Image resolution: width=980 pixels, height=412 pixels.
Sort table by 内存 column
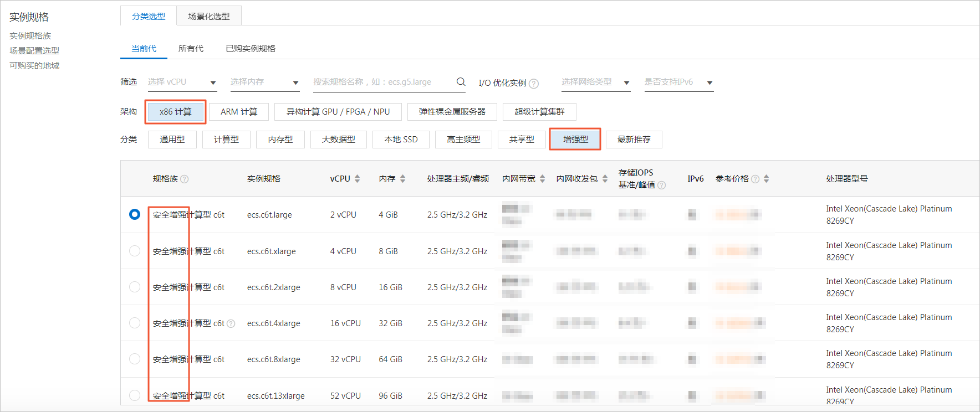coord(403,179)
